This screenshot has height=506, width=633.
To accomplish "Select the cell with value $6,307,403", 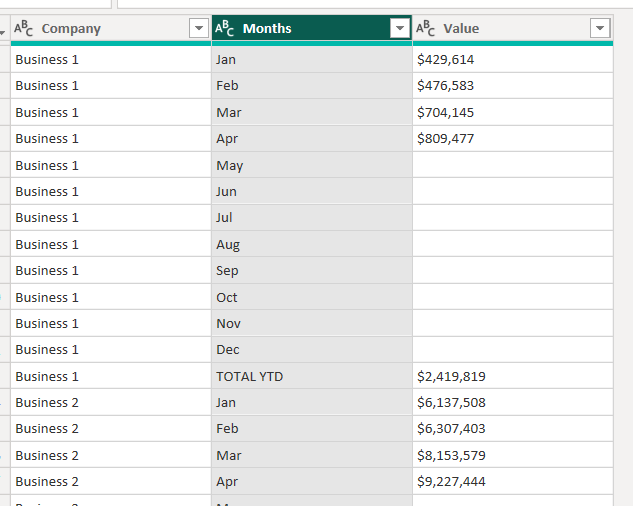I will click(513, 428).
